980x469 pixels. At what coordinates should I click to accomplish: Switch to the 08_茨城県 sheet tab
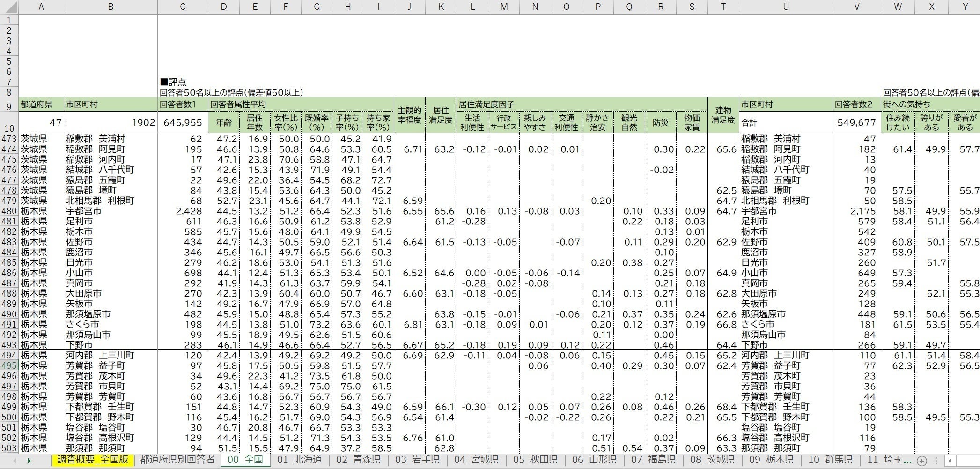coord(713,460)
